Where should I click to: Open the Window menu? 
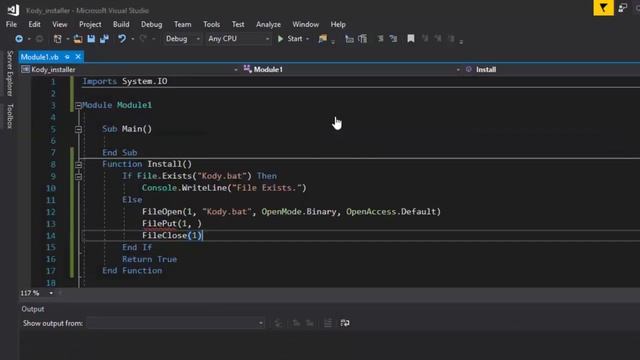click(305, 24)
